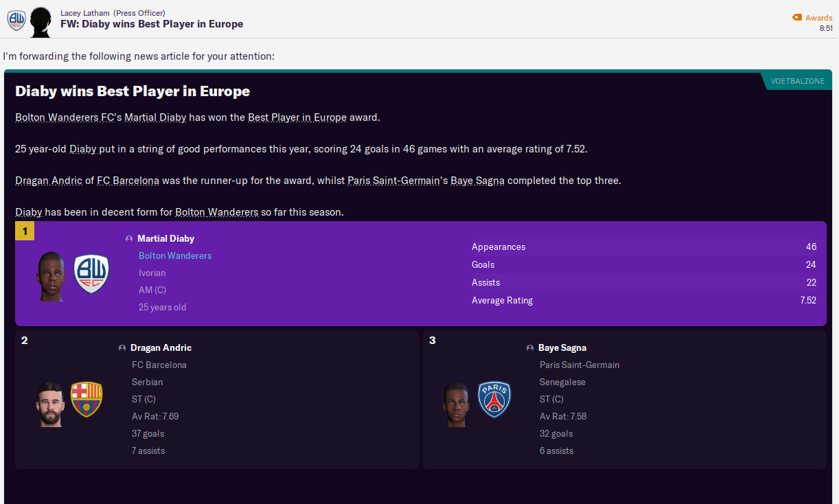Select the Baye Sagna name in the third-place card
Screen dimensions: 839x504
click(562, 348)
